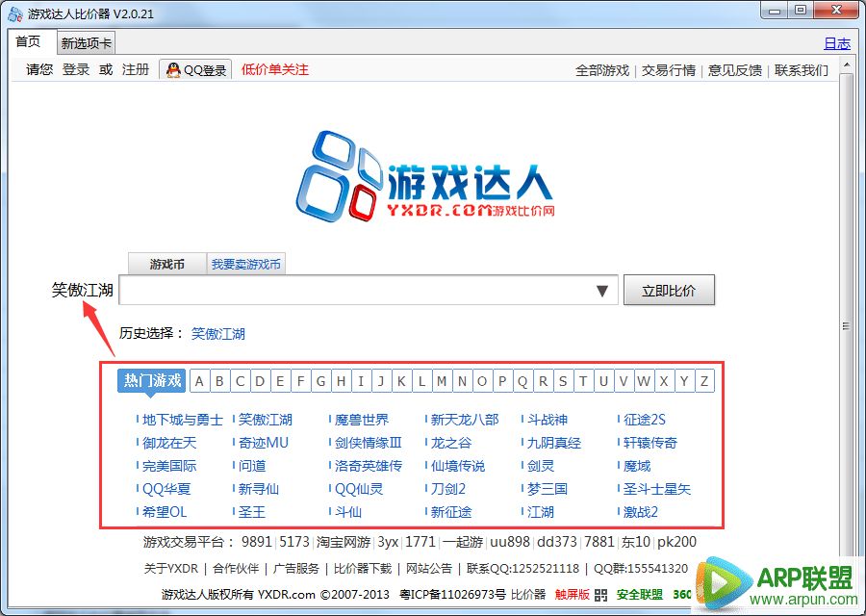This screenshot has width=866, height=616.
Task: Switch to 我要卖游戏币 tab
Action: click(x=245, y=264)
